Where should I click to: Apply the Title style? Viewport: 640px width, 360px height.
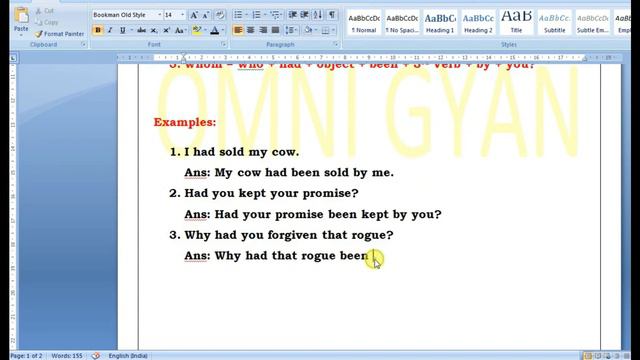coord(516,23)
